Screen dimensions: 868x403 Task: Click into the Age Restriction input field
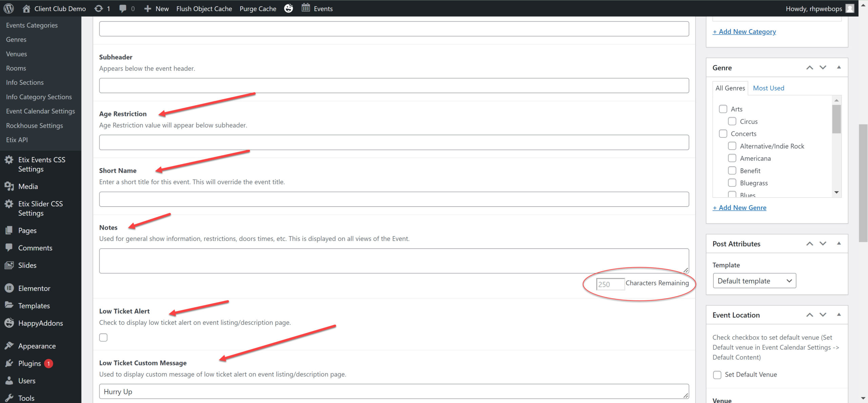pos(394,142)
